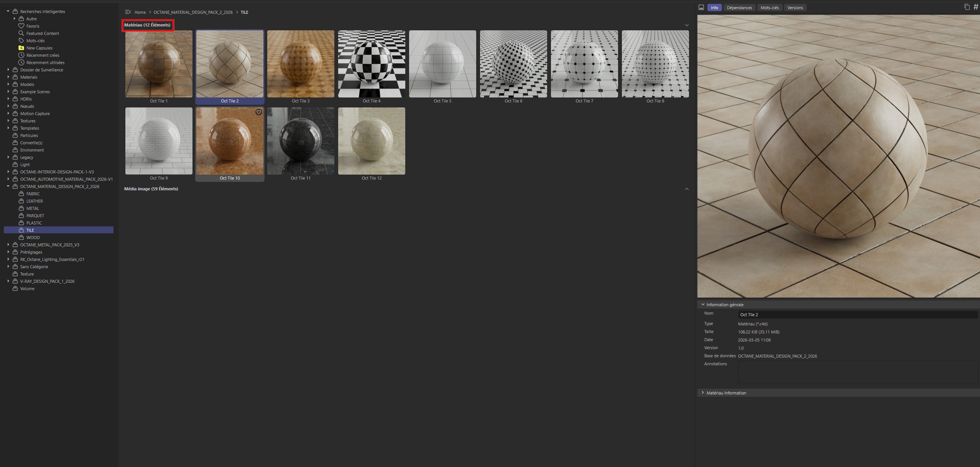Click the Mots-clés tag icon under smart searches
The height and width of the screenshot is (467, 980).
21,40
